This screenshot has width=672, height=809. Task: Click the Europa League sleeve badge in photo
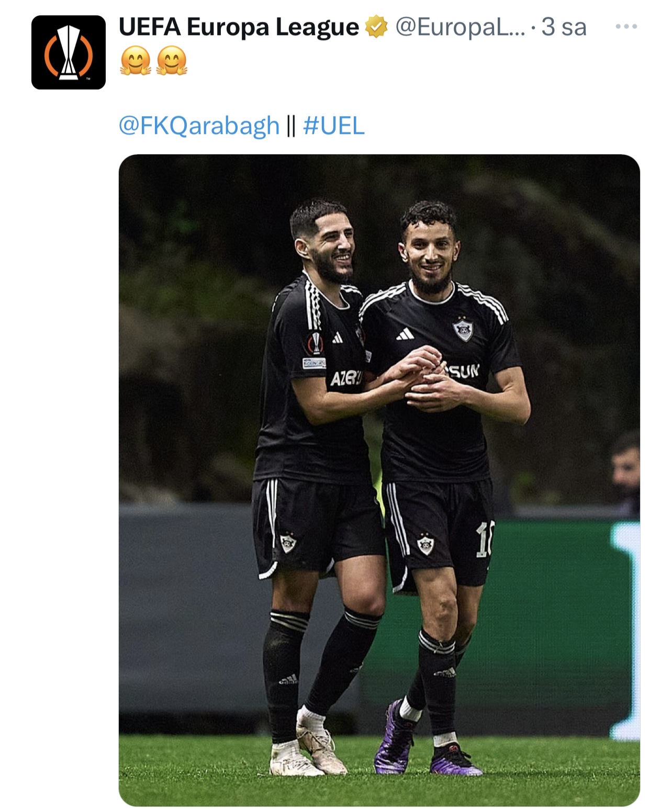[315, 344]
